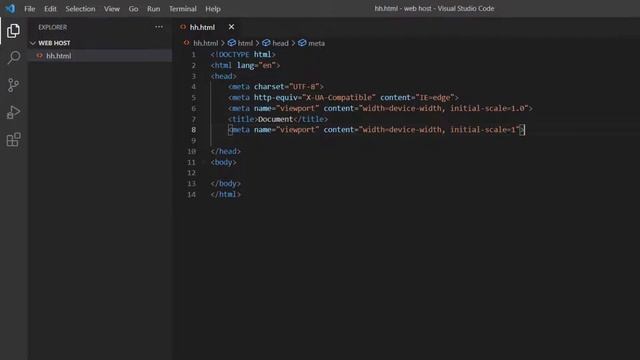
Task: Open the Extensions view icon
Action: 13,140
